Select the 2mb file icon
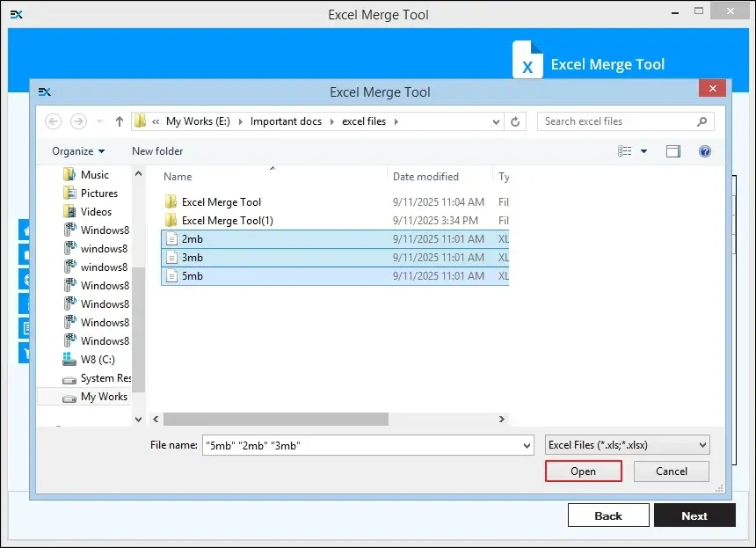The image size is (756, 548). 171,239
